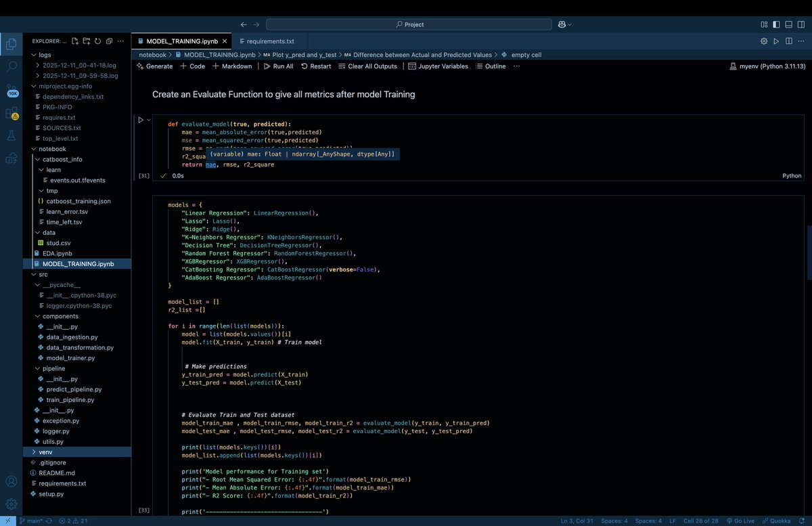Select the myenv Python 3.11.13 kernel
Screen dimensions: 812x526
point(767,66)
